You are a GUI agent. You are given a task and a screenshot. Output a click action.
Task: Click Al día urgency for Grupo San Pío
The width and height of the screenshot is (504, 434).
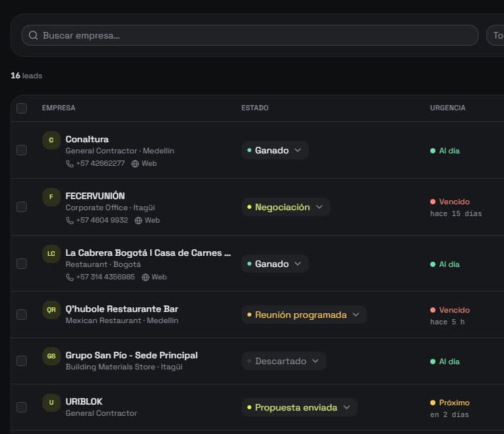pos(445,362)
